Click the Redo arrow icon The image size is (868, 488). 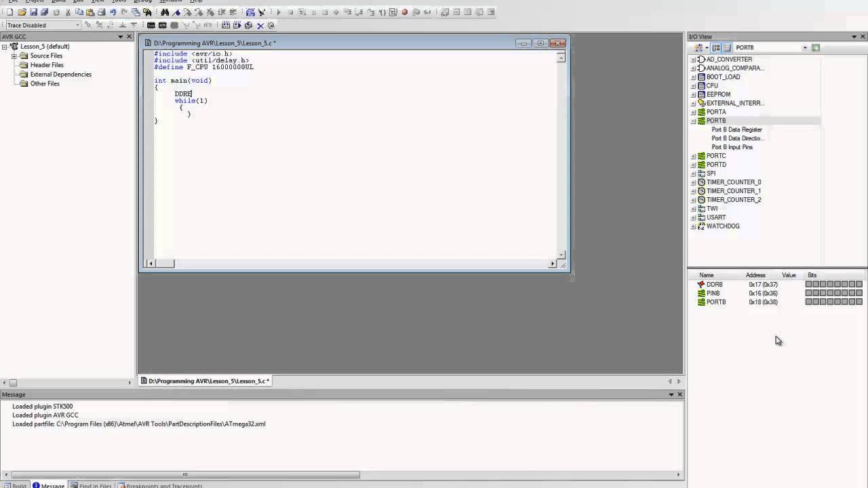[x=124, y=12]
